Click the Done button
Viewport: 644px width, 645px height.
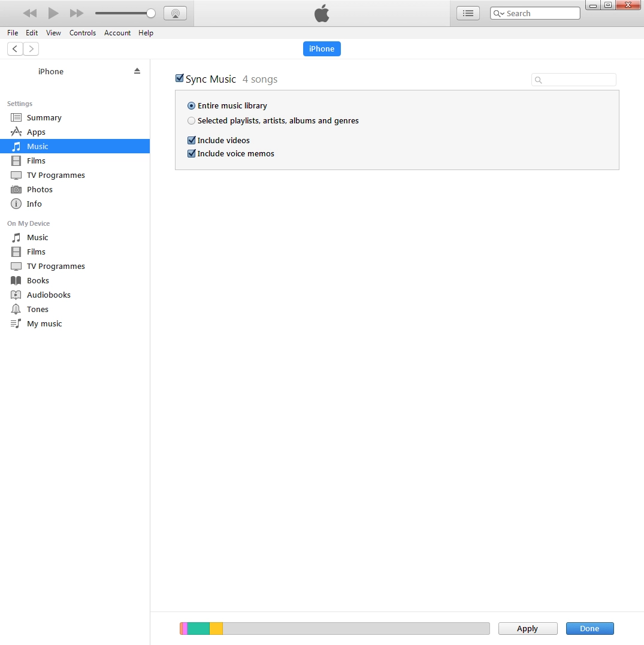point(589,628)
